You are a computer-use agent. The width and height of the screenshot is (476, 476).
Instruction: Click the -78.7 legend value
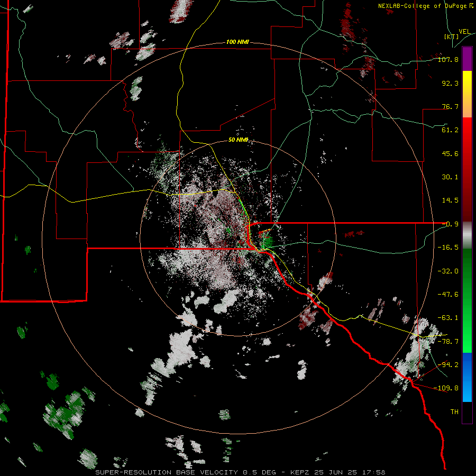pyautogui.click(x=448, y=342)
